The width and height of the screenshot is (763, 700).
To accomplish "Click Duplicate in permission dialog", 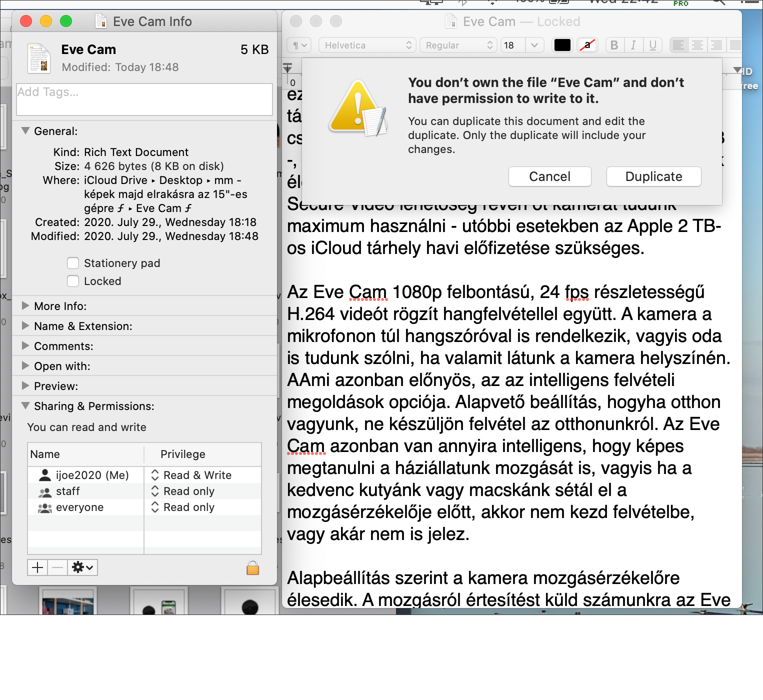I will coord(654,176).
